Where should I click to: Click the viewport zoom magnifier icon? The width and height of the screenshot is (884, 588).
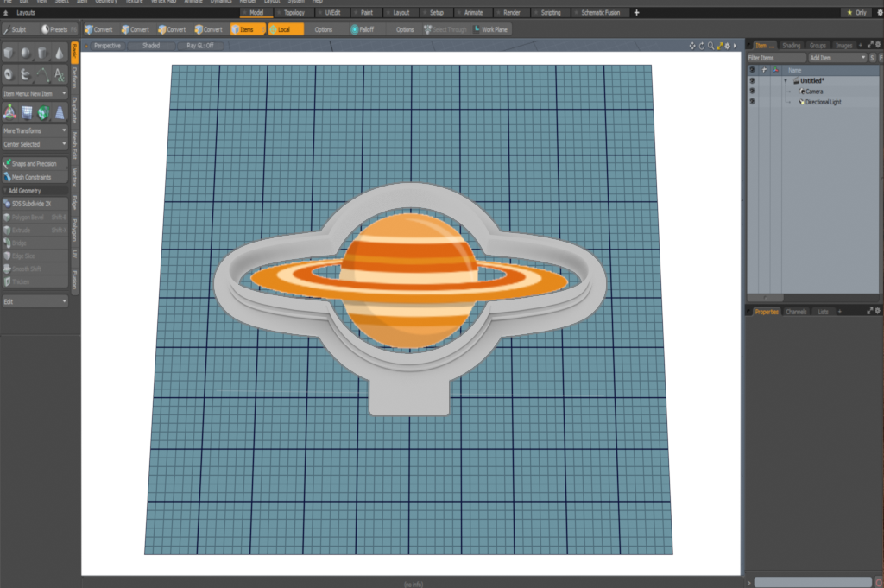710,46
